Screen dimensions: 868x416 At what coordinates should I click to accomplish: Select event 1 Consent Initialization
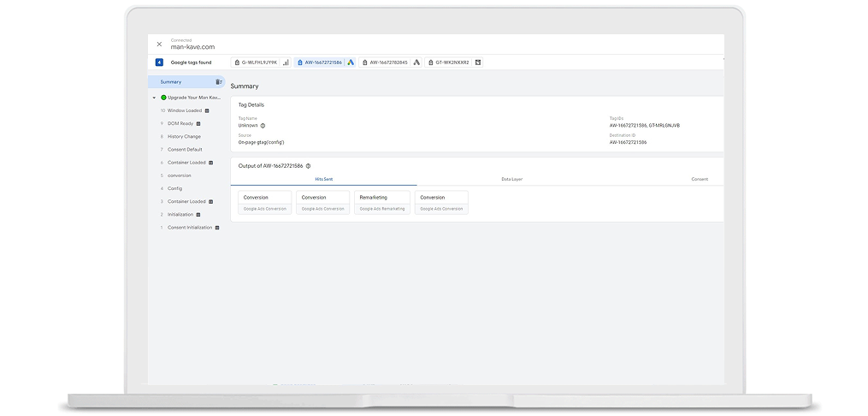pos(190,228)
